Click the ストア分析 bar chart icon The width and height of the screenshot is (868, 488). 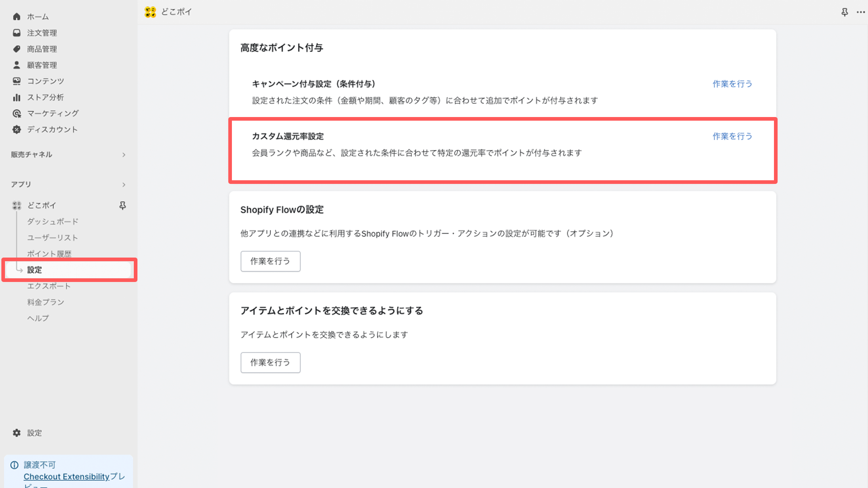point(17,97)
